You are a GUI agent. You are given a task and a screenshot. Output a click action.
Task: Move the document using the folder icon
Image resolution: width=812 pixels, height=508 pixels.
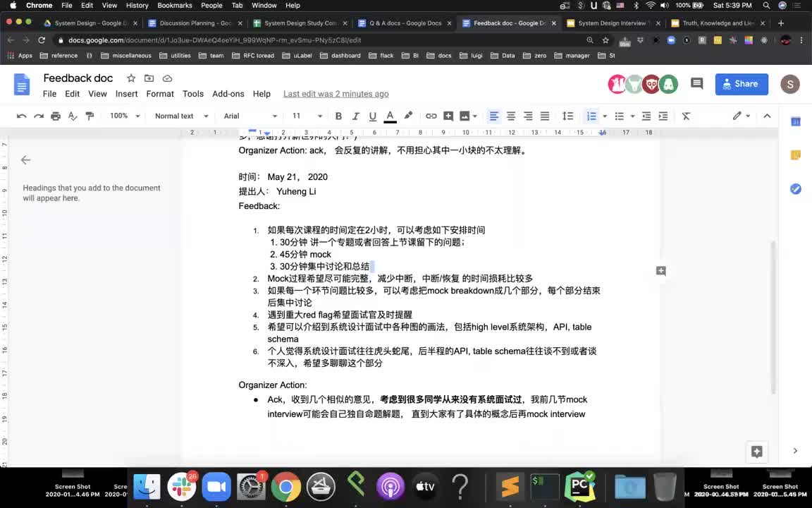149,78
